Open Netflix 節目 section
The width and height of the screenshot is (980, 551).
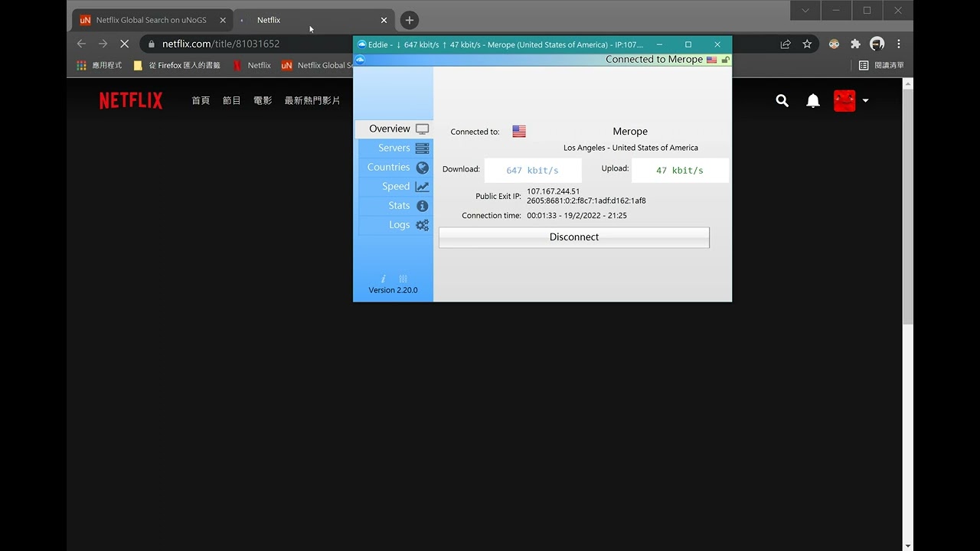click(x=232, y=100)
